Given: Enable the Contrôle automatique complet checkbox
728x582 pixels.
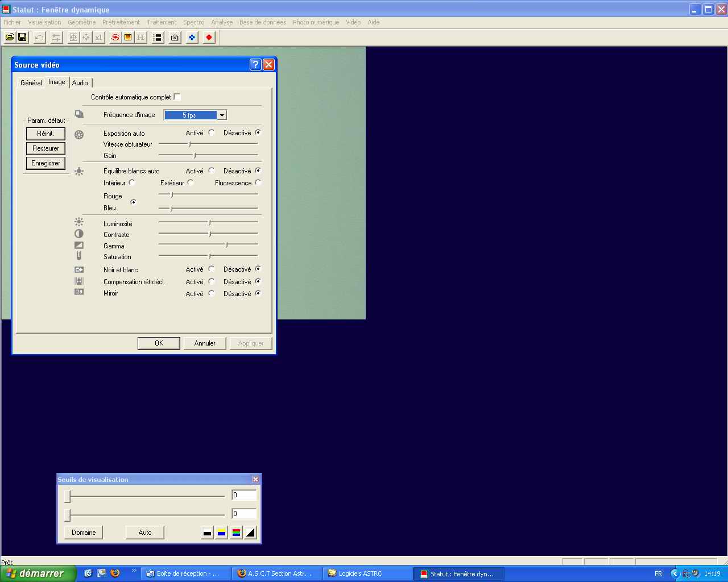Looking at the screenshot, I should pyautogui.click(x=177, y=97).
